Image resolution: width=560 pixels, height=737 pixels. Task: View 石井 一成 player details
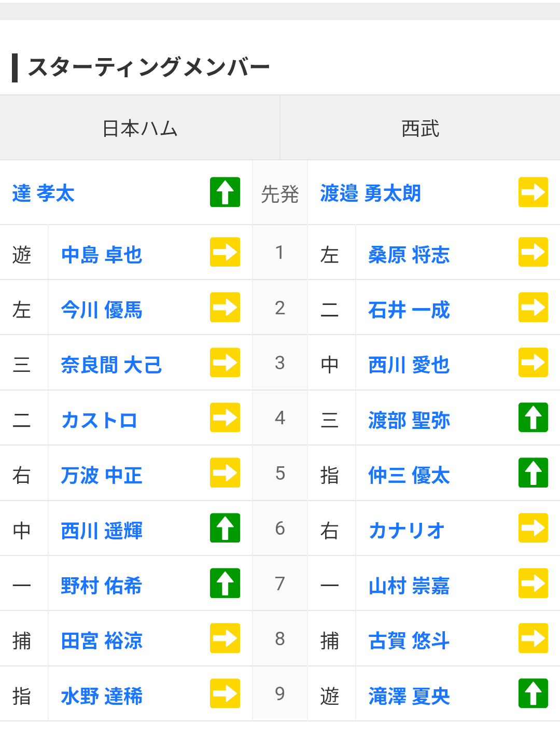pyautogui.click(x=409, y=310)
